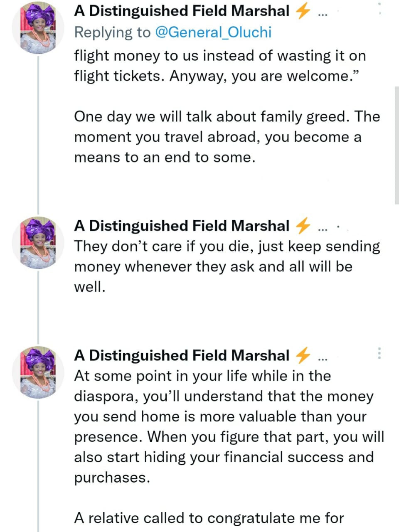This screenshot has height=532, width=399.
Task: Expand the name ellipsis on the 'At some point' tweet
Action: [x=323, y=357]
